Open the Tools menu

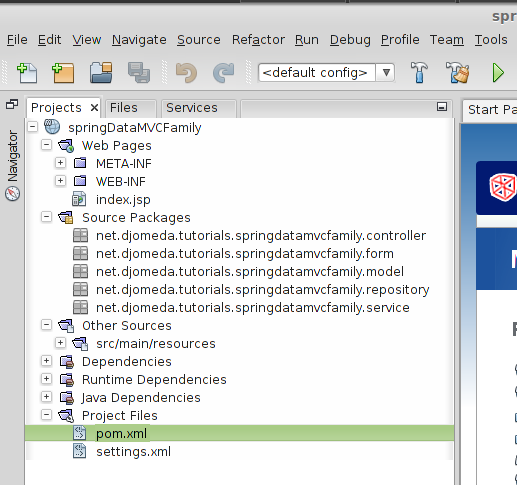pos(491,40)
